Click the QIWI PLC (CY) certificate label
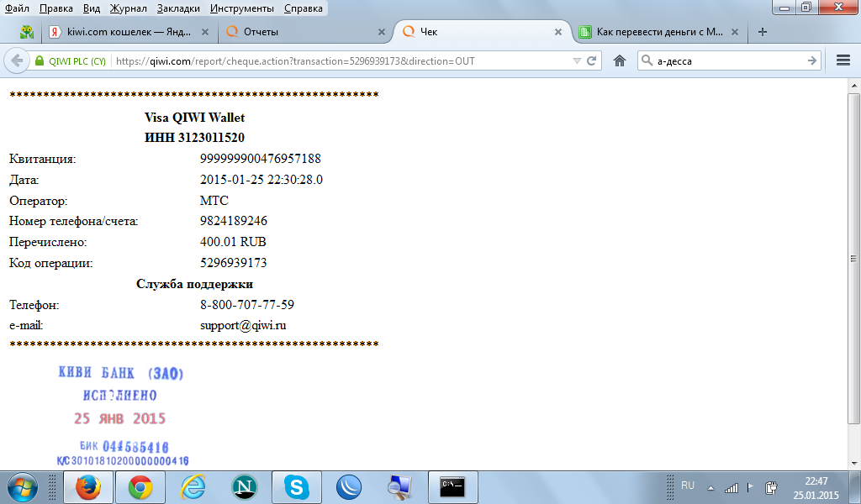 point(77,60)
